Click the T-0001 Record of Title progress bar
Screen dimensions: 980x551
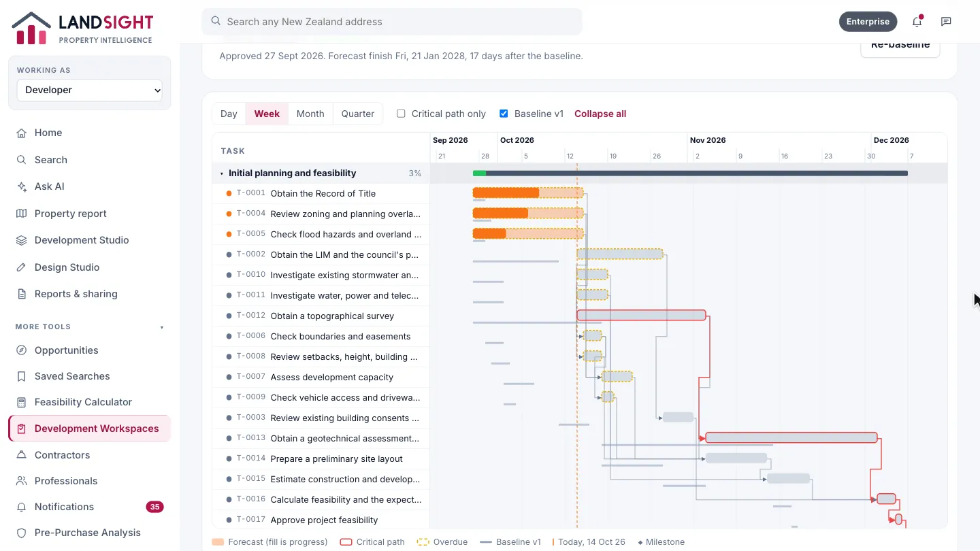pyautogui.click(x=528, y=193)
